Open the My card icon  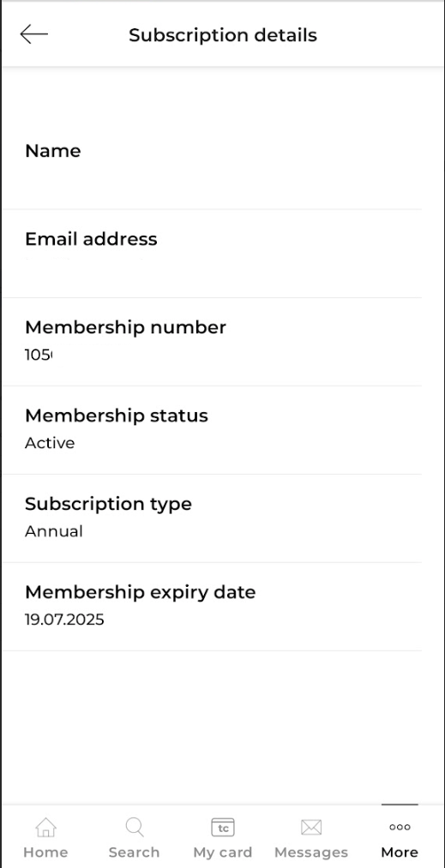pyautogui.click(x=223, y=828)
